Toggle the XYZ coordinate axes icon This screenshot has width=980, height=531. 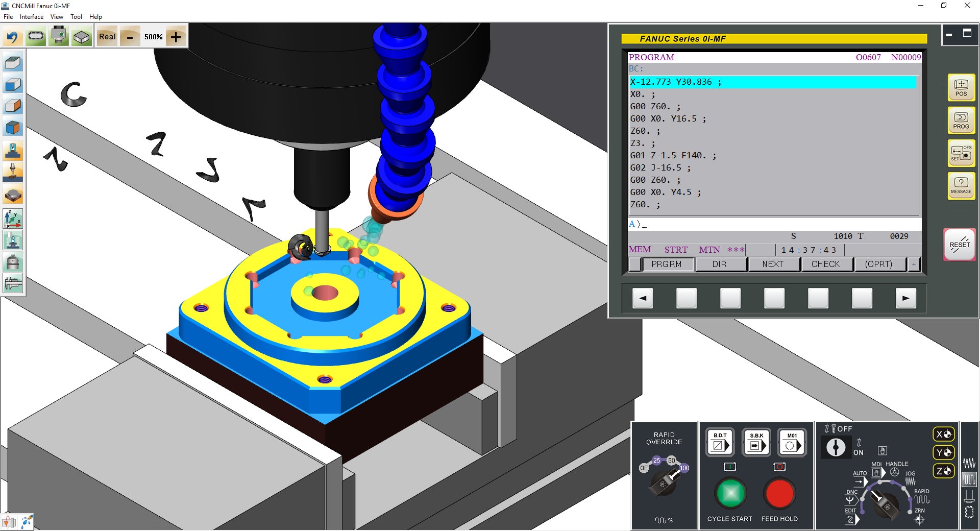click(x=13, y=219)
